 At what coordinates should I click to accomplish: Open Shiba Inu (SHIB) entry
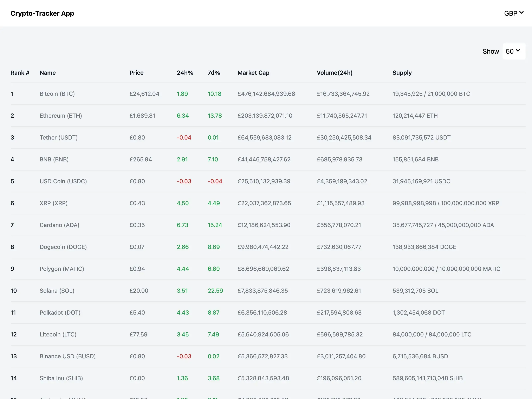61,378
